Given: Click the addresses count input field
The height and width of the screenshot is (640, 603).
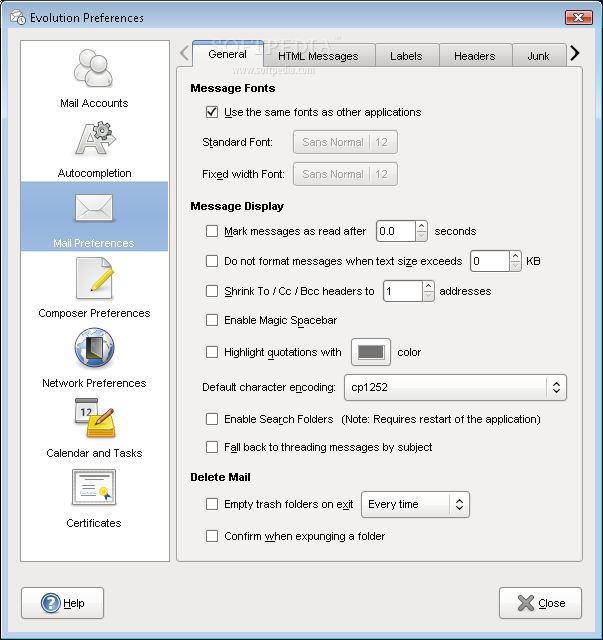Looking at the screenshot, I should click(x=403, y=291).
